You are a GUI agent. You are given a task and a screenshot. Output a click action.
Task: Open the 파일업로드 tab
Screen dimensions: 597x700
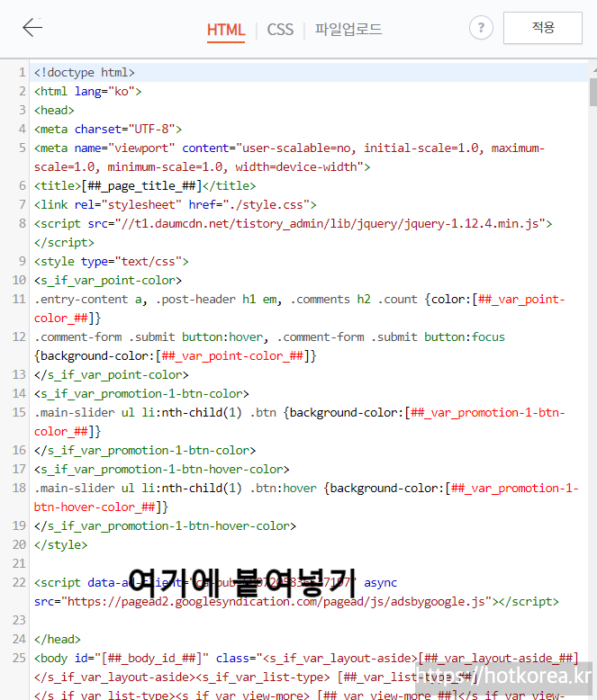(348, 30)
